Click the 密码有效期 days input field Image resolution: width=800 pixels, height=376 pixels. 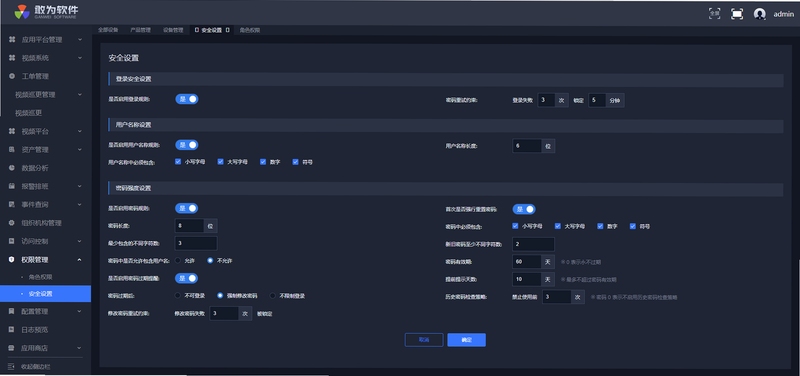coord(527,262)
